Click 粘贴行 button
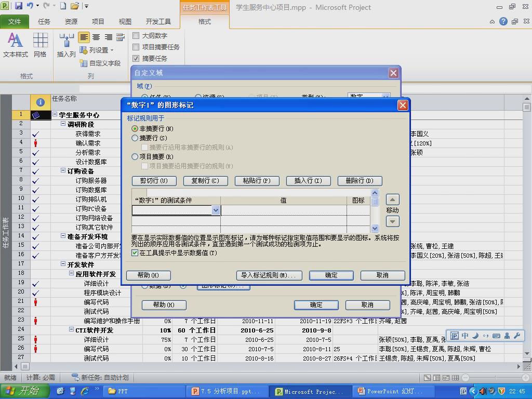This screenshot has height=399, width=532. click(x=257, y=181)
